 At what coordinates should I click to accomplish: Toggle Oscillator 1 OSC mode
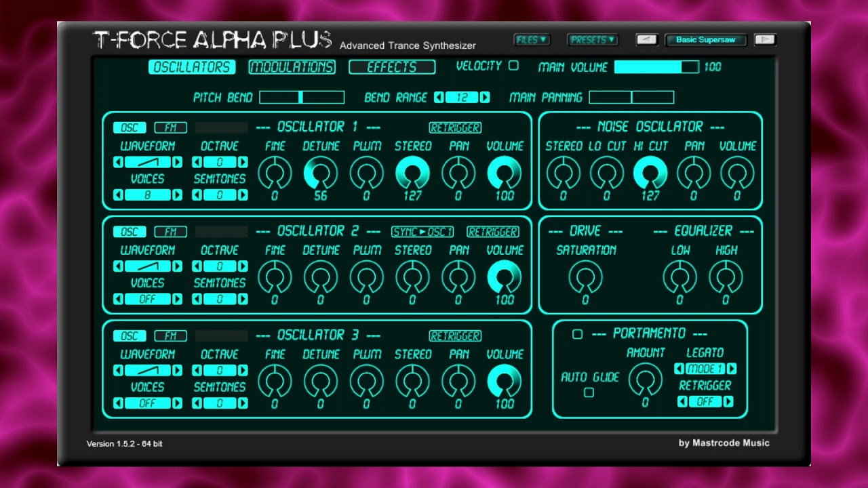tap(130, 127)
